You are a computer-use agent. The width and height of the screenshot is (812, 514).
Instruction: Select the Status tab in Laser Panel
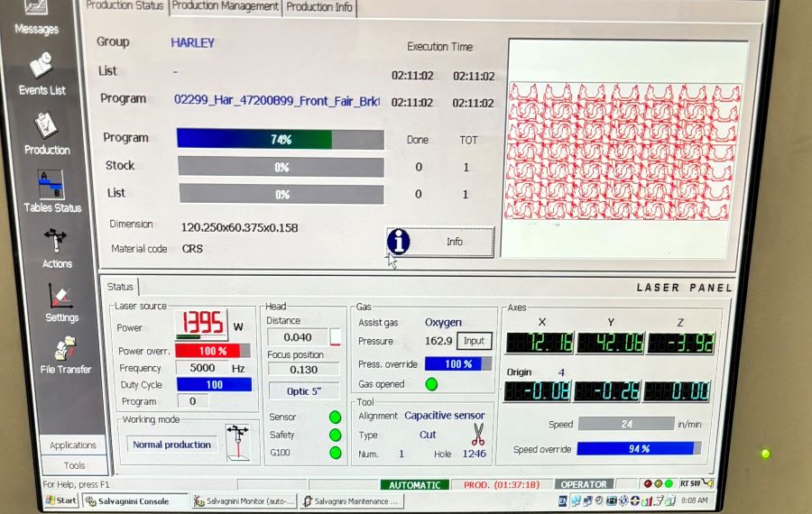[120, 287]
